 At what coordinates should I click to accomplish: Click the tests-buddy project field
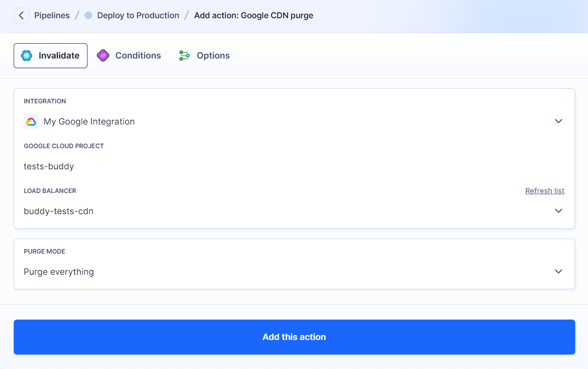49,166
